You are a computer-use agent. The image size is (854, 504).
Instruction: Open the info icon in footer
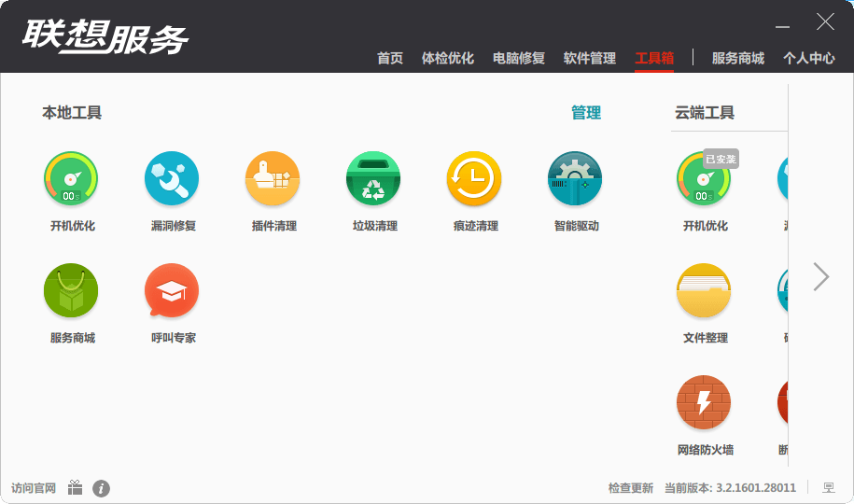point(102,488)
